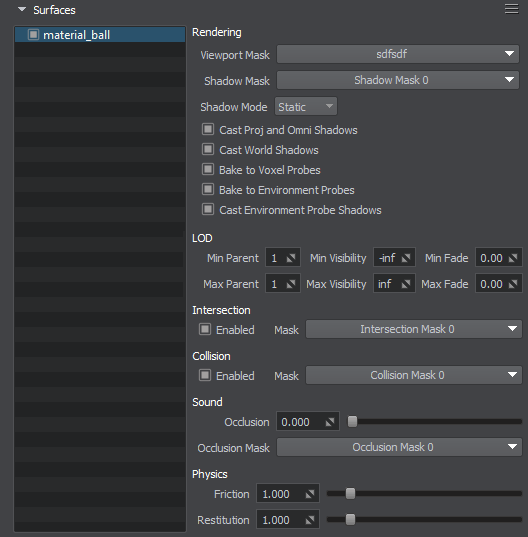Click the Occlusion value drag arrow icon
Image resolution: width=528 pixels, height=537 pixels.
click(330, 422)
